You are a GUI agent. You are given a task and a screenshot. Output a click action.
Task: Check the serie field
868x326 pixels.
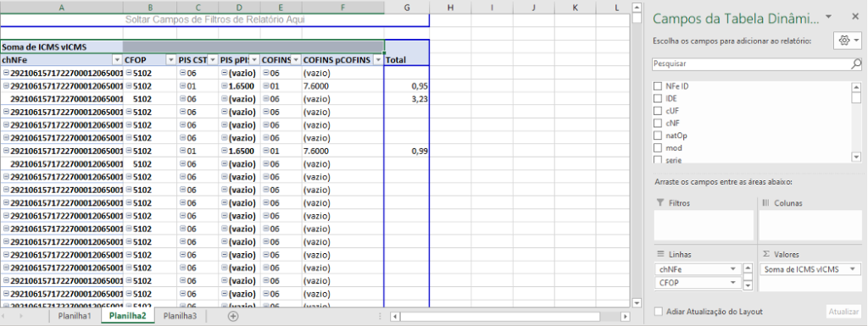(x=658, y=160)
